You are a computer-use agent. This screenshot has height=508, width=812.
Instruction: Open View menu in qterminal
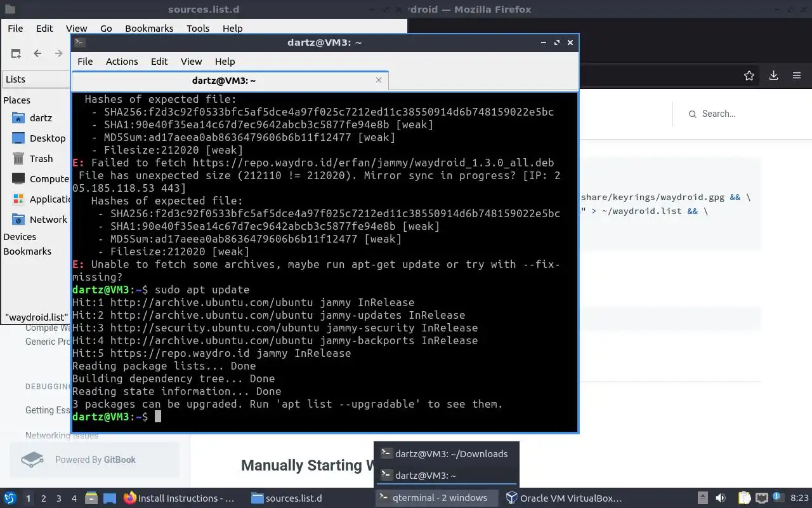point(191,62)
